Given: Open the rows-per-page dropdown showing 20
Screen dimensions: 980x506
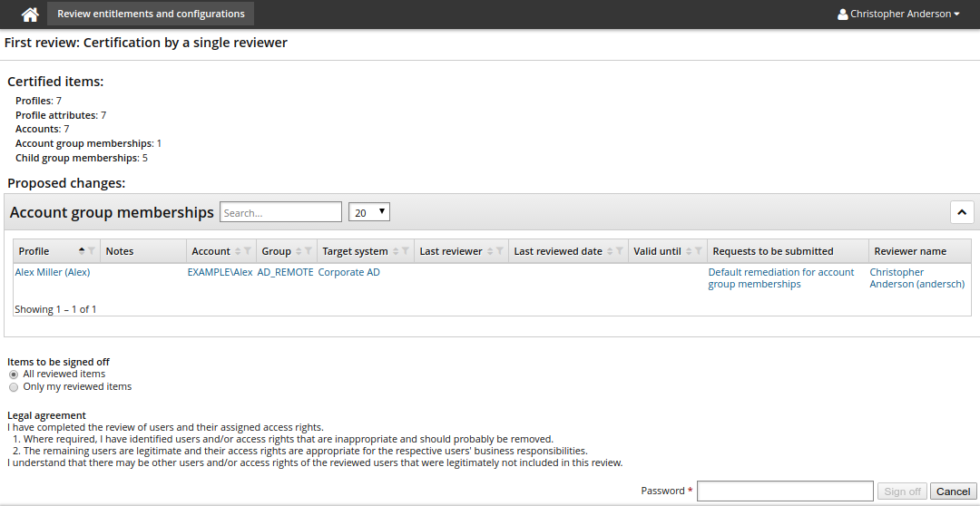Looking at the screenshot, I should (368, 212).
